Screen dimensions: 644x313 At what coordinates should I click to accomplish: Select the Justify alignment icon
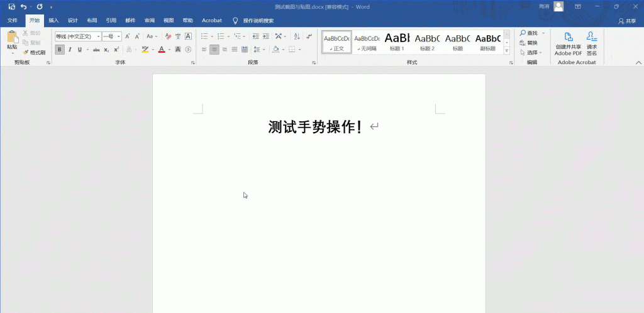(x=235, y=50)
